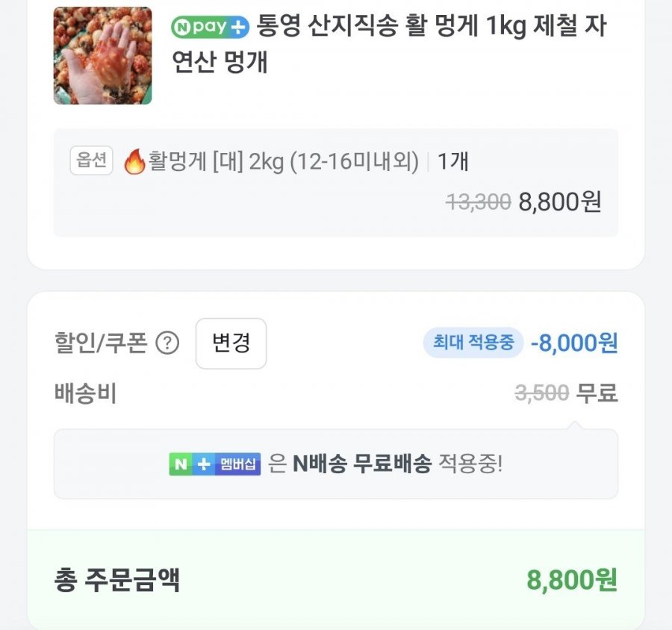Image resolution: width=672 pixels, height=630 pixels.
Task: Tap the sea squirt product thumbnail
Action: 102,56
